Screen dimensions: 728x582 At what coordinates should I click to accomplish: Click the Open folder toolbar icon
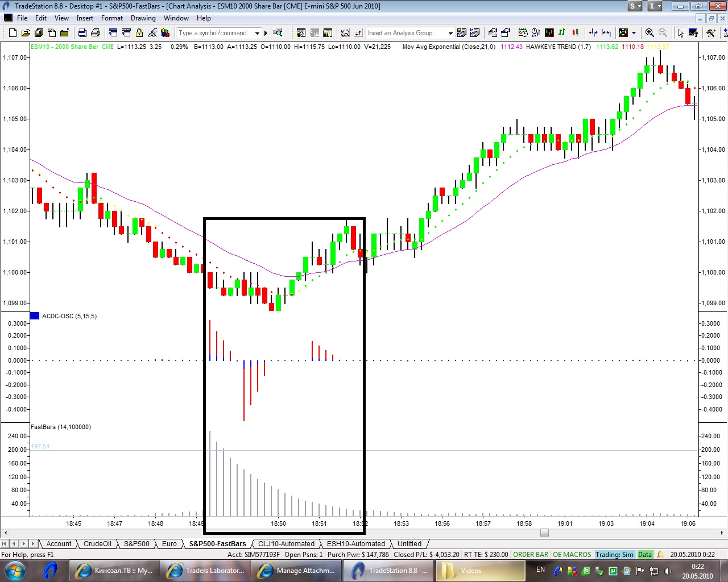pos(26,32)
